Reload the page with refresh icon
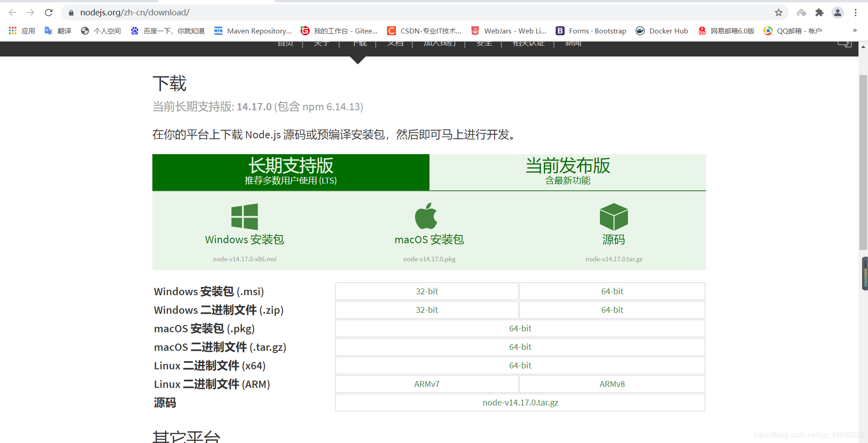This screenshot has height=443, width=868. coord(49,13)
